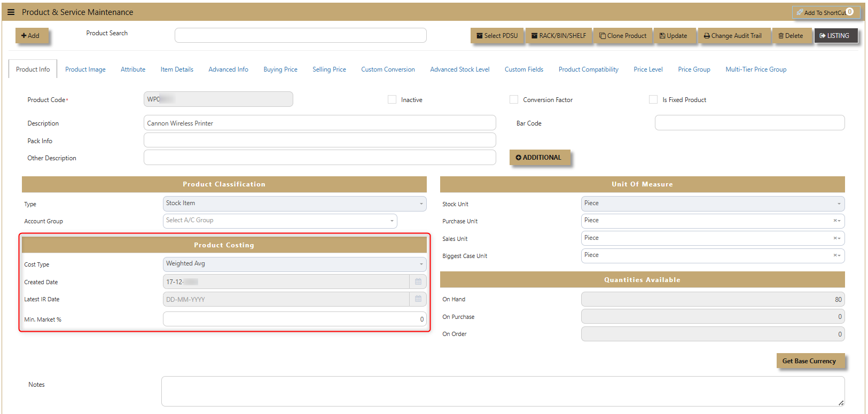Tick the Inactive checkbox
Screen dimensions: 868x414
click(x=392, y=99)
